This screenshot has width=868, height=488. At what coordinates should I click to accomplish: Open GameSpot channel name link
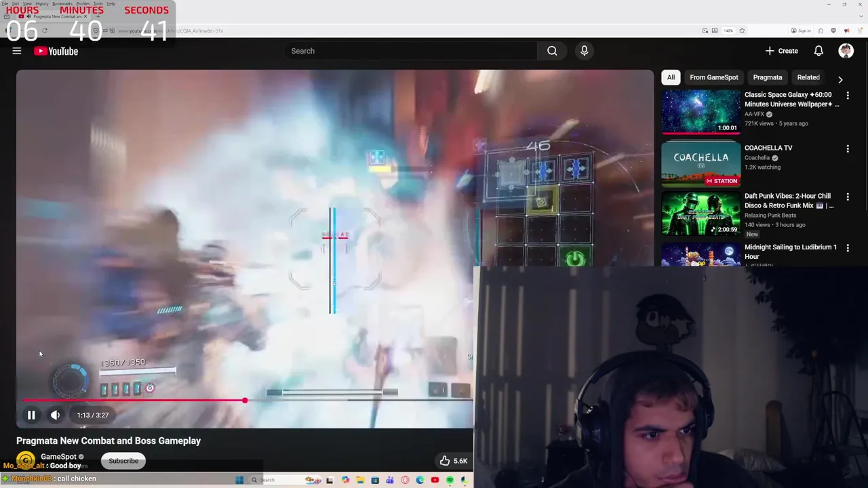click(58, 457)
